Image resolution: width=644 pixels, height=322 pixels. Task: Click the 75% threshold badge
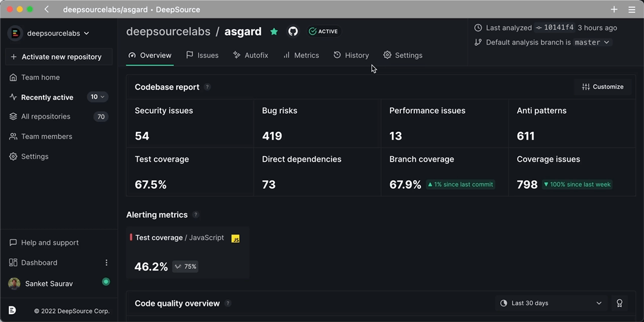(185, 267)
